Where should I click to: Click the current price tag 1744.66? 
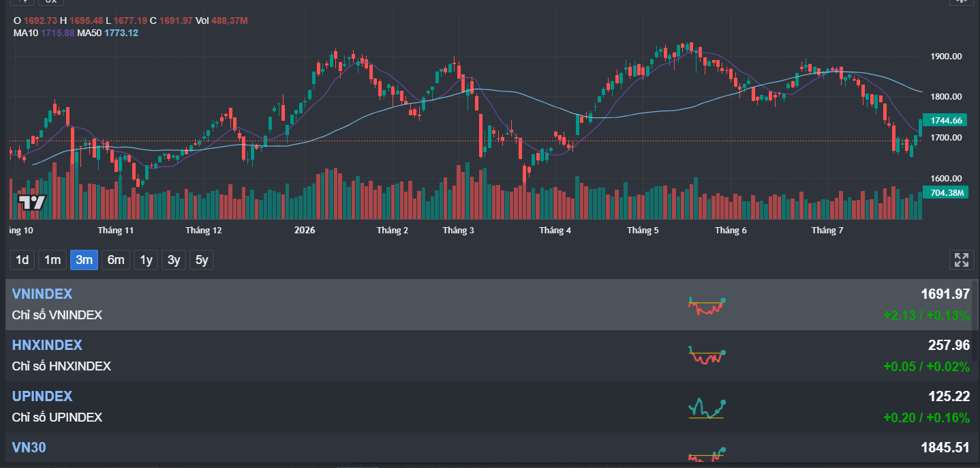[944, 120]
